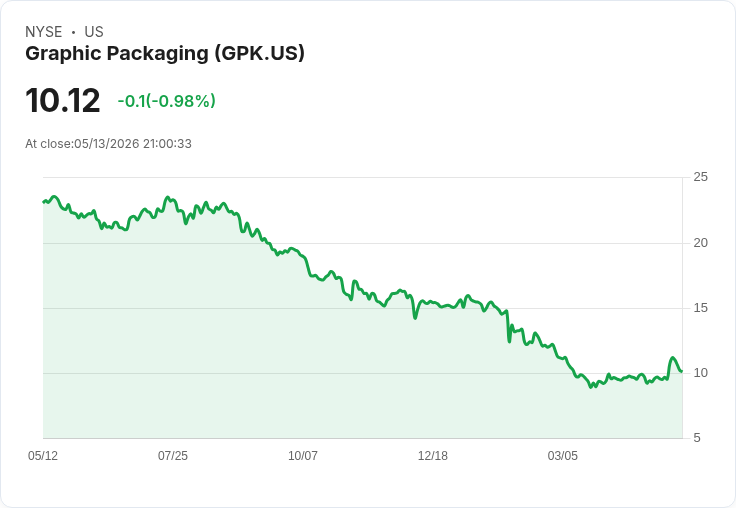Click the At close timestamp text
Image resolution: width=736 pixels, height=508 pixels.
pos(108,144)
